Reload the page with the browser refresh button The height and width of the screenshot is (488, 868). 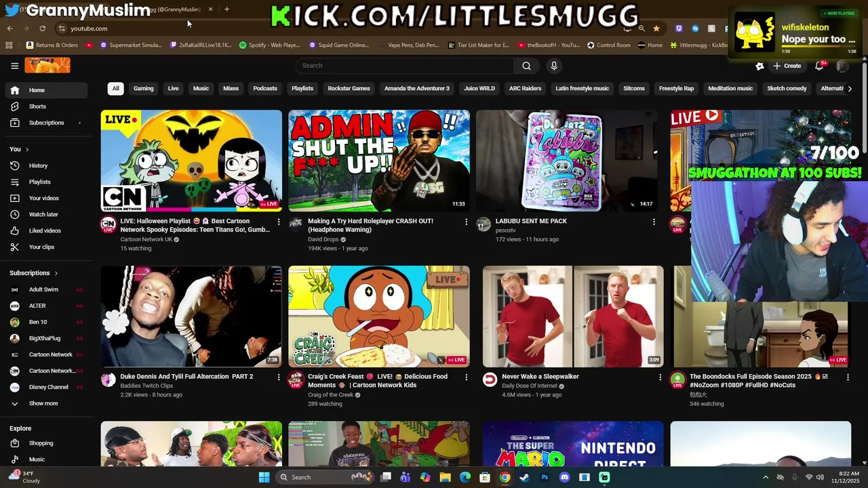coord(42,28)
